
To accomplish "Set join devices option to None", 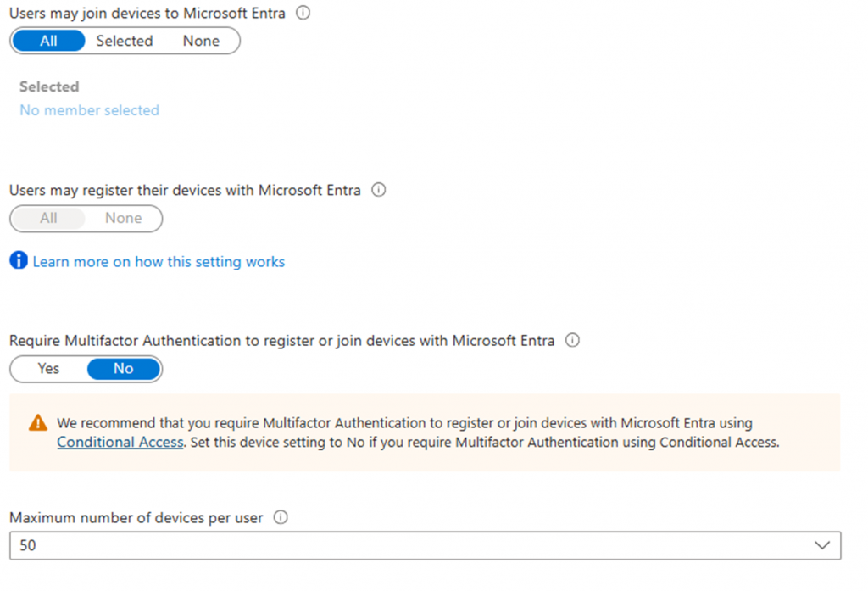I will click(201, 41).
